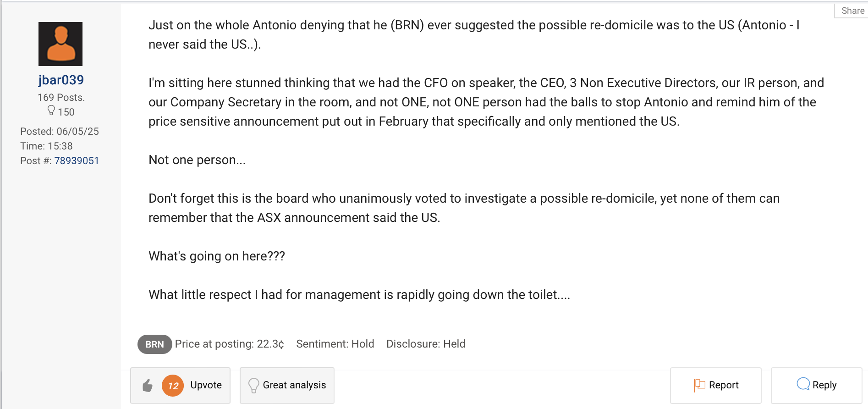
Task: Open the jbar039 username profile link
Action: 61,80
